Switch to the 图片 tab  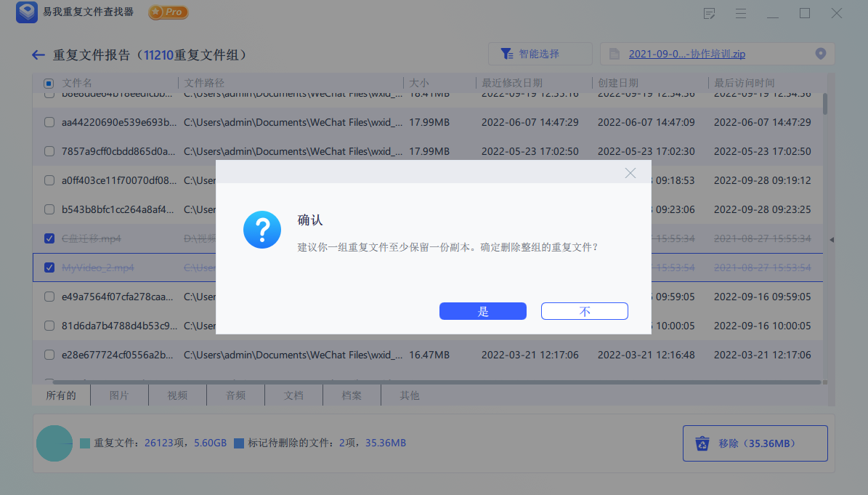coord(119,395)
